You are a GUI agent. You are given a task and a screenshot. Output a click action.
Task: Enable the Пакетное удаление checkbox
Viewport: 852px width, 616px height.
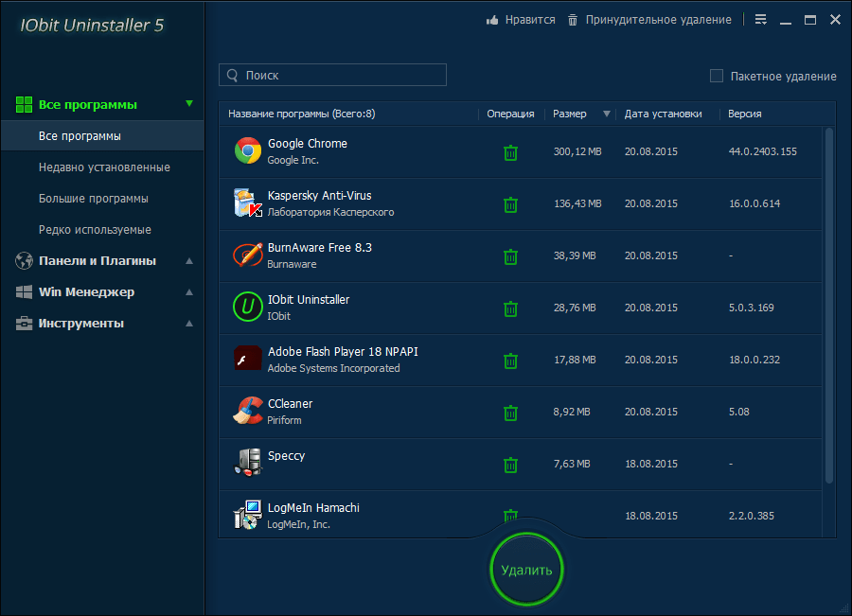[717, 76]
